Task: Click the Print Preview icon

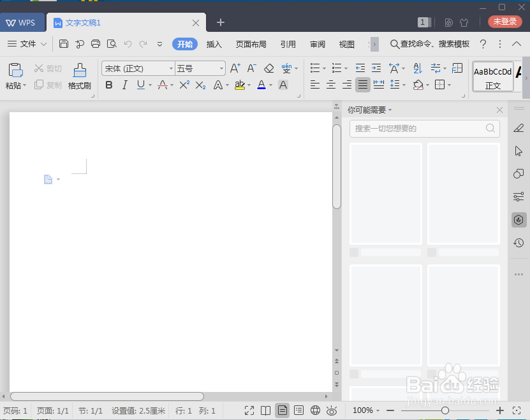Action: (x=111, y=43)
